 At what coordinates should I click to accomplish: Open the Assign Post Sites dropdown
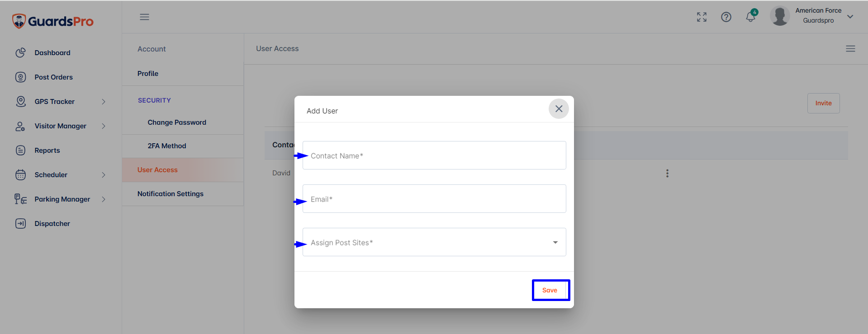[x=434, y=242]
